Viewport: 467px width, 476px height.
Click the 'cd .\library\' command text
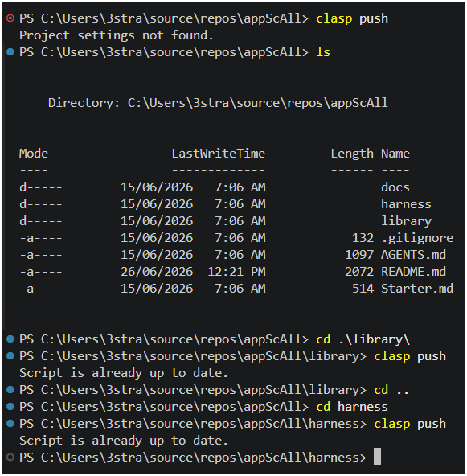pos(363,339)
